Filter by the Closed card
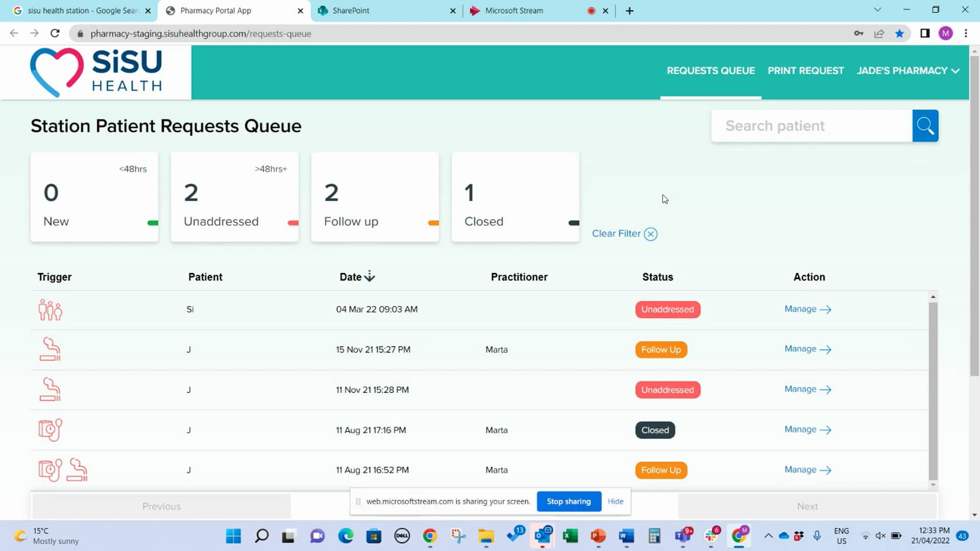 (x=515, y=197)
